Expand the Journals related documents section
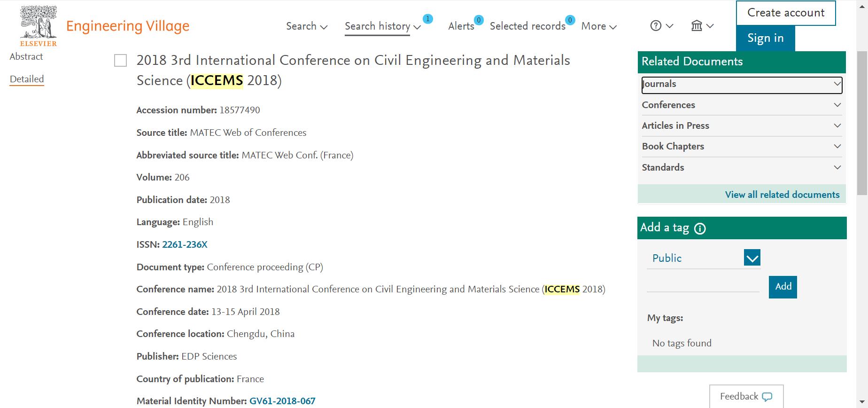 point(742,85)
